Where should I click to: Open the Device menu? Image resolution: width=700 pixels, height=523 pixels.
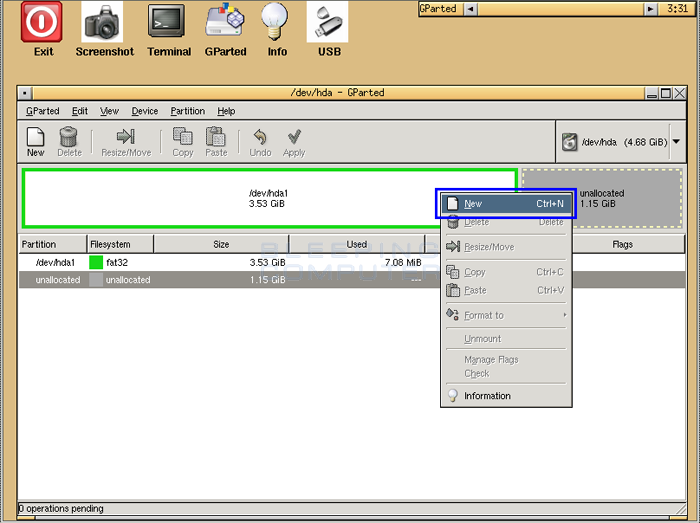145,111
